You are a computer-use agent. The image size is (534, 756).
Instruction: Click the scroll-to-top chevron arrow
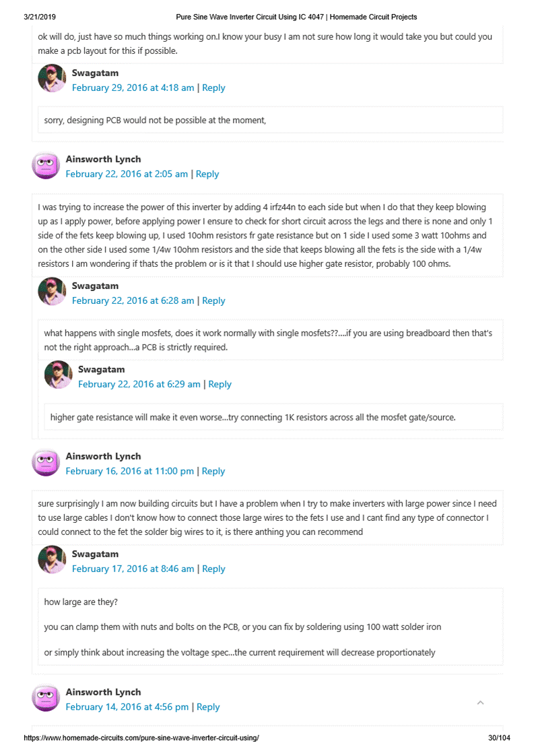(x=480, y=703)
